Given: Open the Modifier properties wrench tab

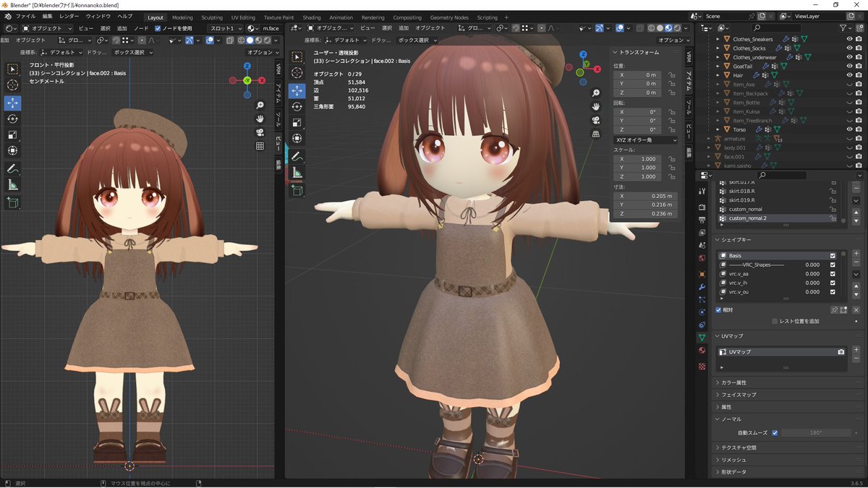Looking at the screenshot, I should (702, 287).
